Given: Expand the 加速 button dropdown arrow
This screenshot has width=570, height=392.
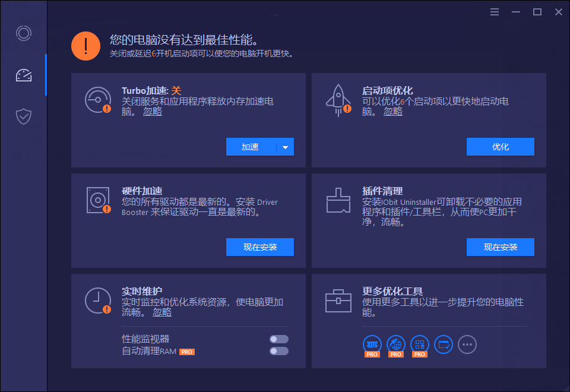Looking at the screenshot, I should pyautogui.click(x=286, y=147).
